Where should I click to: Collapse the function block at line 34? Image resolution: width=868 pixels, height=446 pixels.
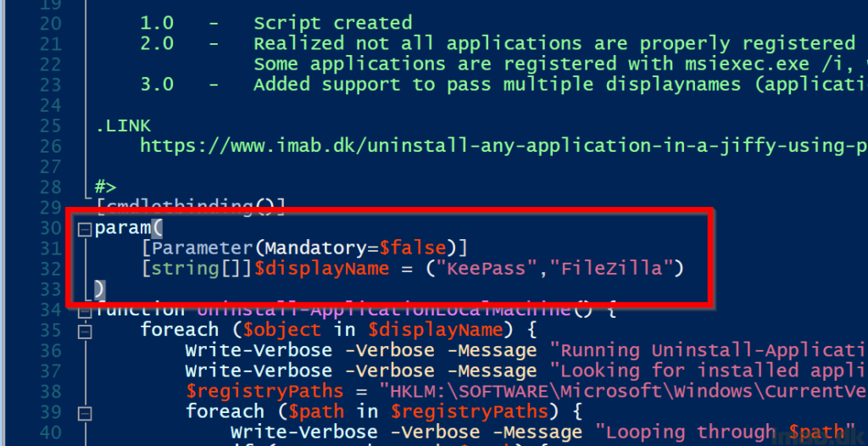pyautogui.click(x=84, y=311)
